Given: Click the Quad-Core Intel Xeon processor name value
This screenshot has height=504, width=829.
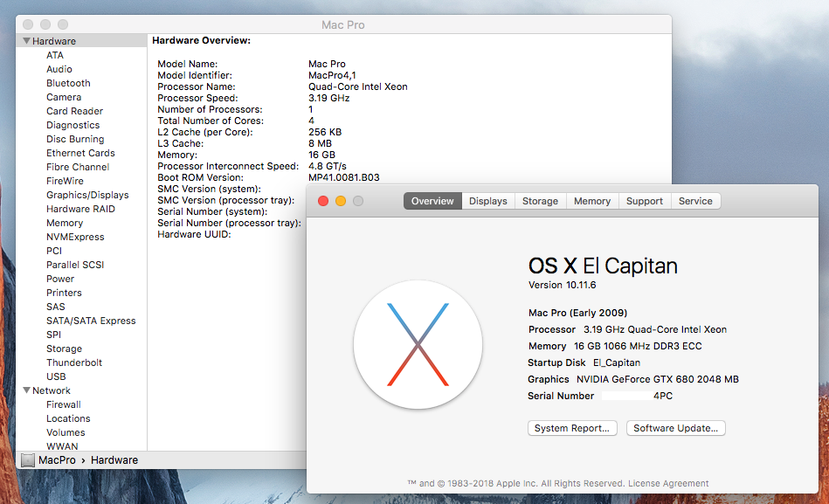Looking at the screenshot, I should [358, 86].
